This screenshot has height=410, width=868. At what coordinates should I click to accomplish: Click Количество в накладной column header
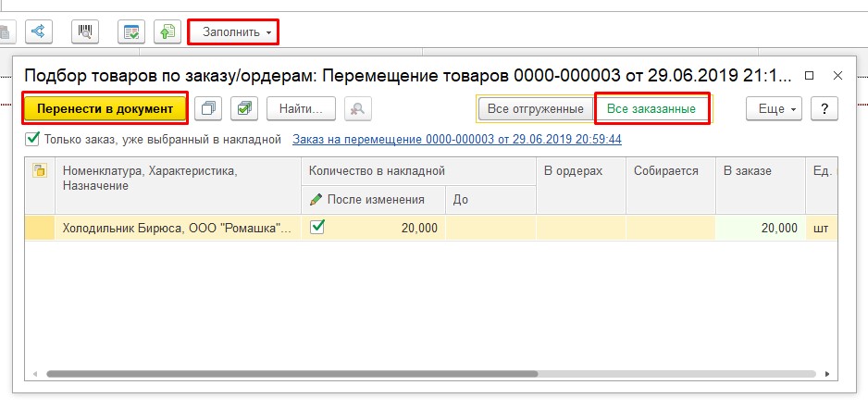pyautogui.click(x=418, y=171)
